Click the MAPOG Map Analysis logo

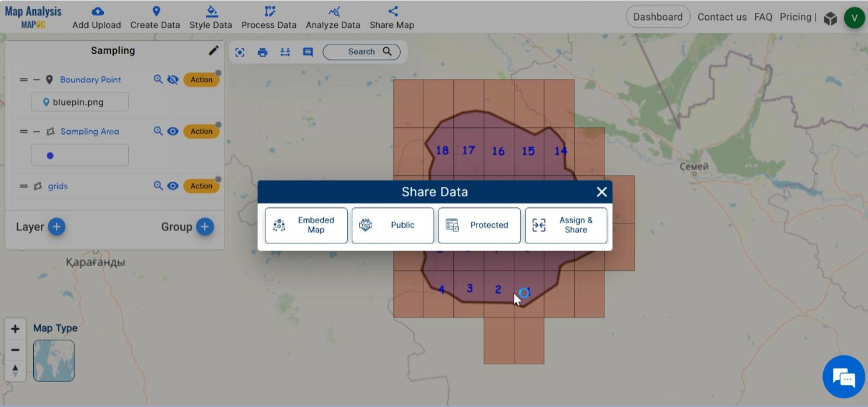click(x=33, y=17)
